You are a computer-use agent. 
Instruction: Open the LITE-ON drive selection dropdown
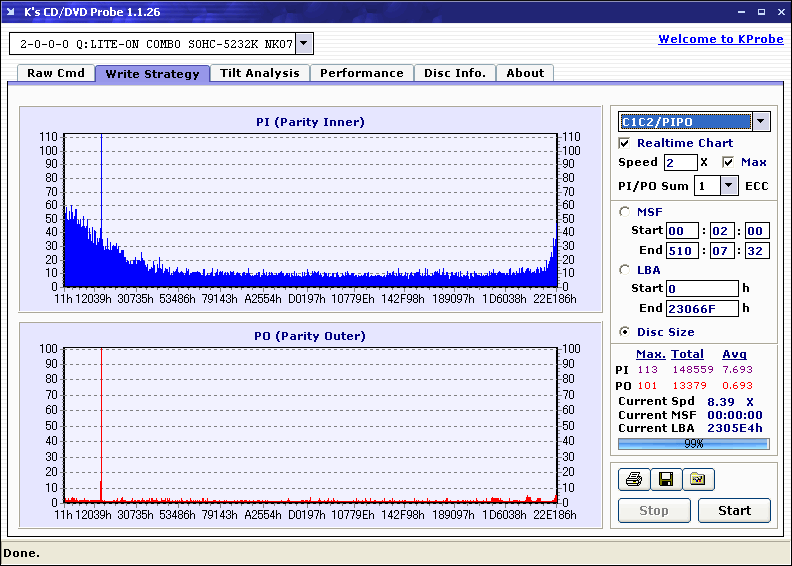(x=305, y=44)
